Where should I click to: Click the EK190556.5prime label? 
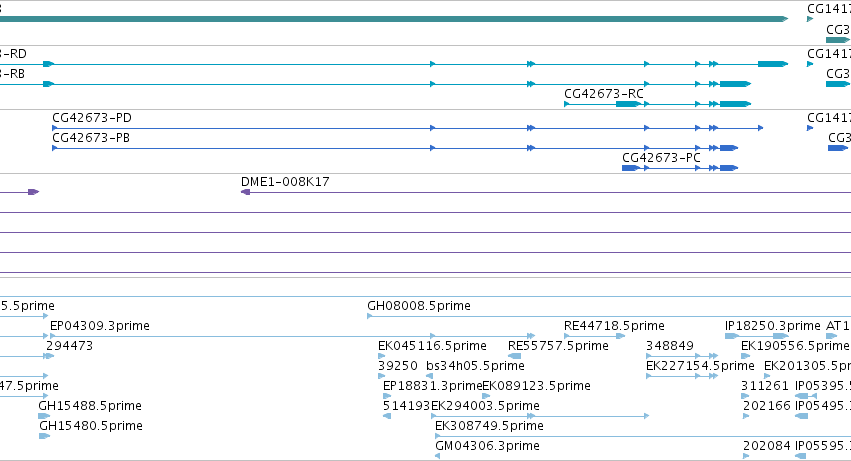coord(795,346)
